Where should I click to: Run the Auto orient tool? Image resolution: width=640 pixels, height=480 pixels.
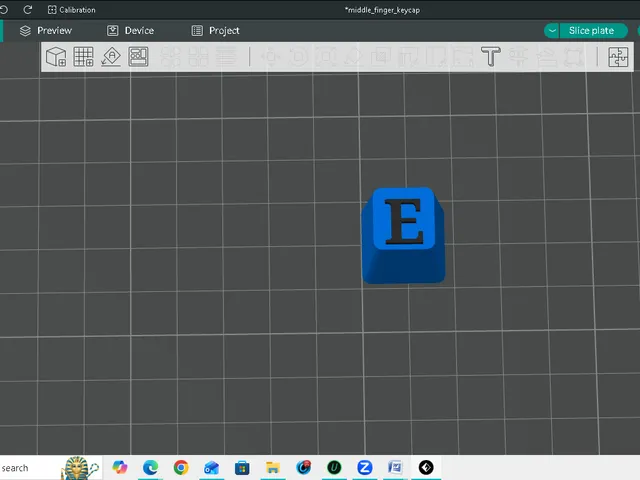pos(111,57)
